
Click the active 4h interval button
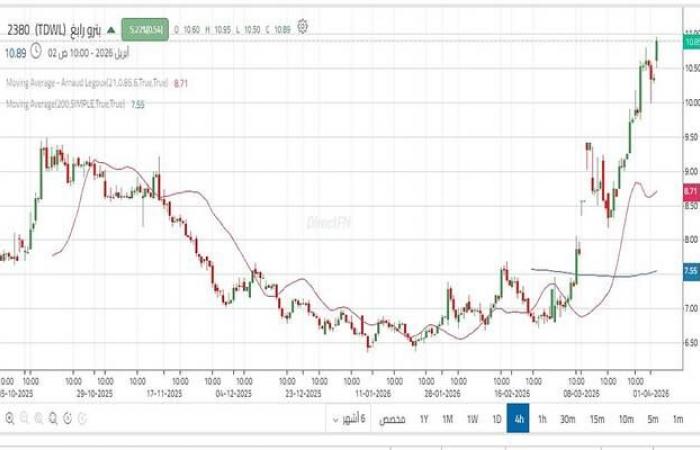click(x=518, y=418)
